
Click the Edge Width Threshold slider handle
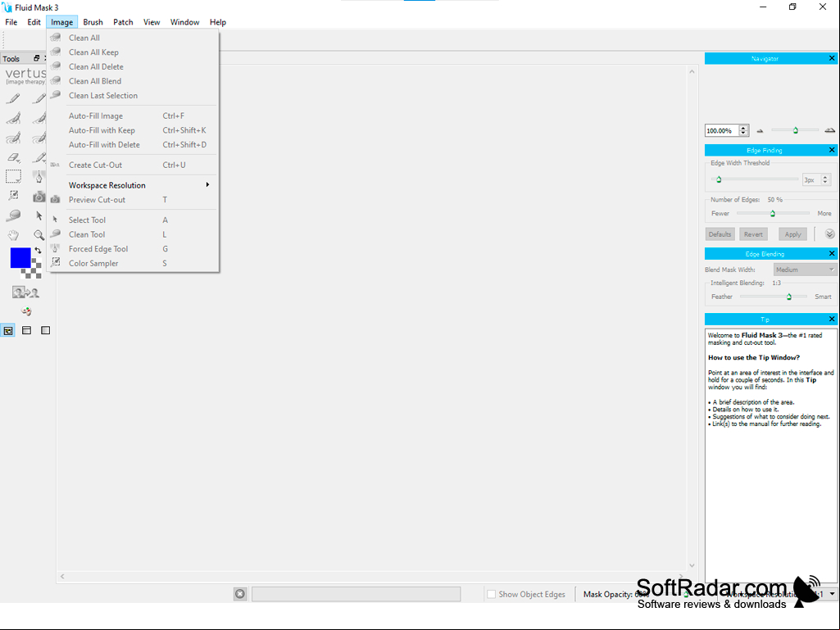coord(719,179)
